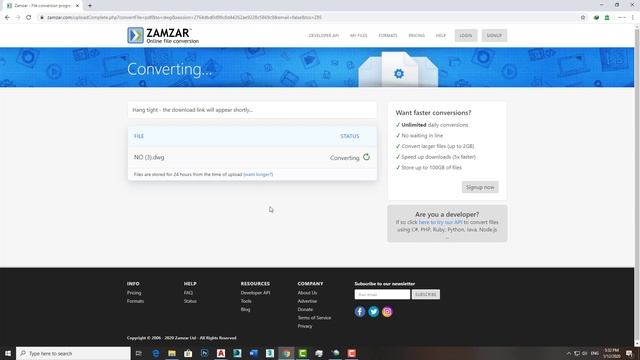Click into the newsletter email field

click(382, 294)
